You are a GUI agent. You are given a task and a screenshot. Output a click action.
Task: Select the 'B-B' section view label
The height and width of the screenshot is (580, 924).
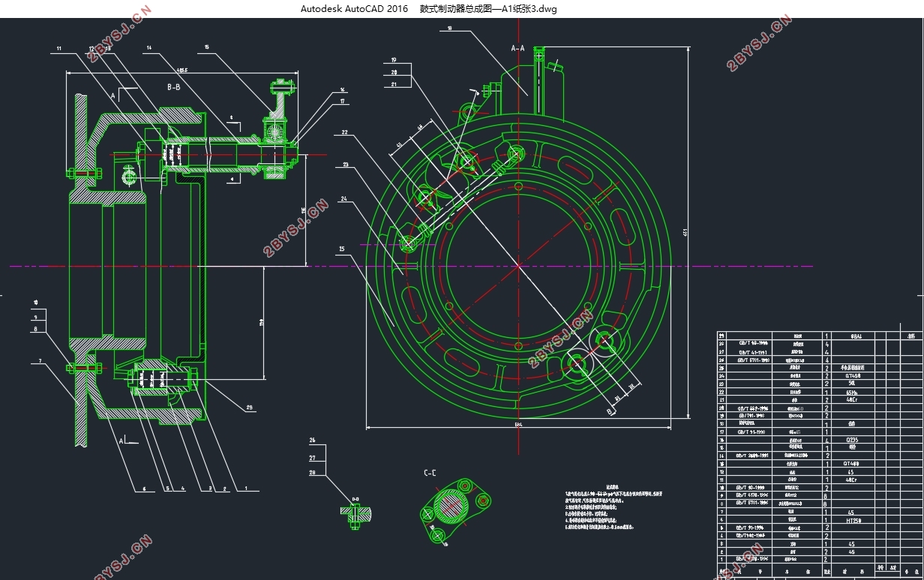[x=173, y=87]
